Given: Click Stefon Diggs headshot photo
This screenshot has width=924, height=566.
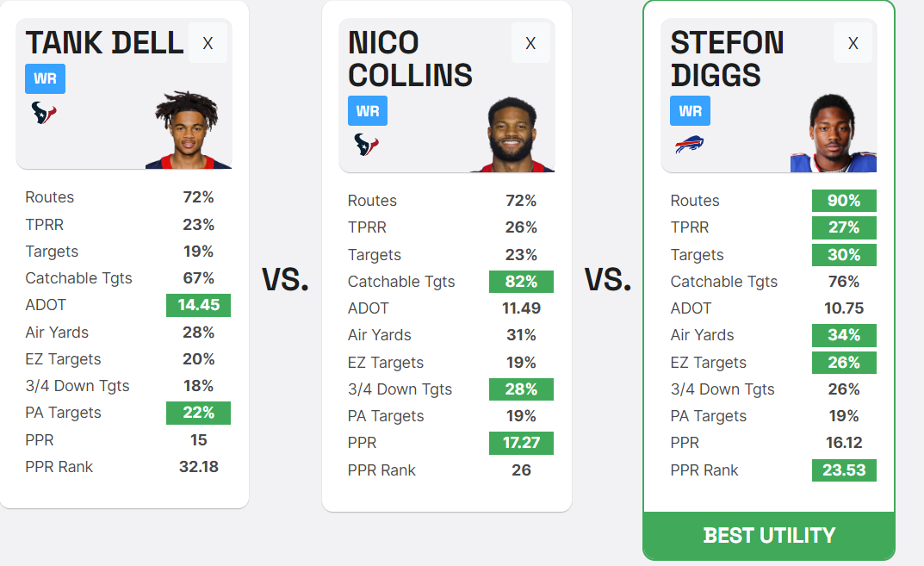Looking at the screenshot, I should [834, 134].
